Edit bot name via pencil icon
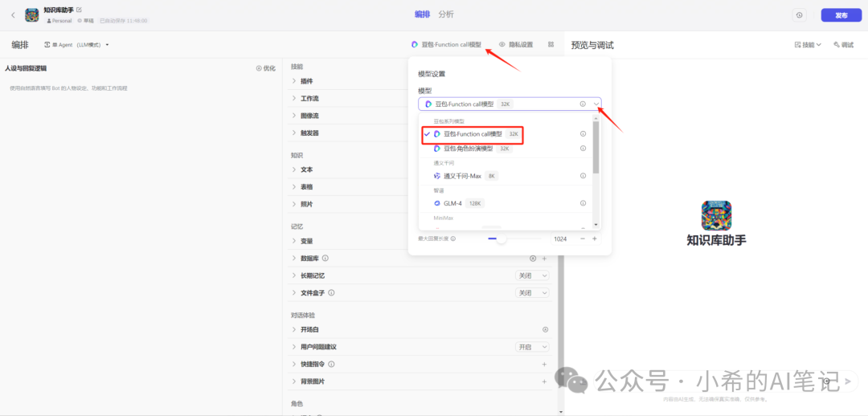This screenshot has height=416, width=868. [x=79, y=10]
